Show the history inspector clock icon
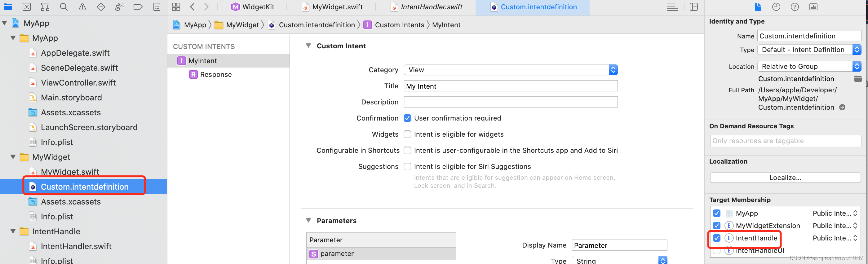This screenshot has height=264, width=868. pyautogui.click(x=776, y=7)
